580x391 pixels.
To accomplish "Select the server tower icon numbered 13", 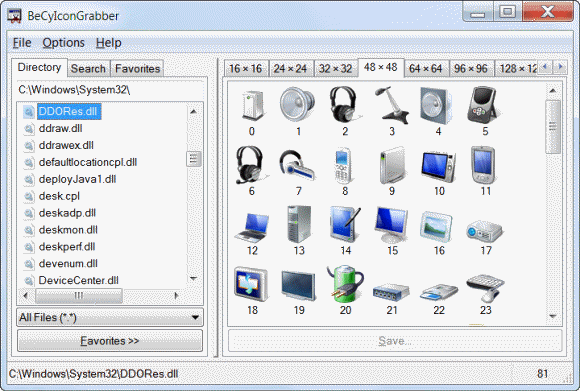I will coord(299,224).
